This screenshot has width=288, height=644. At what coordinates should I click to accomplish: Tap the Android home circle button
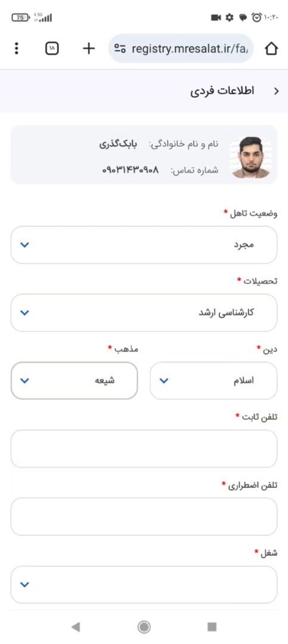tap(144, 627)
